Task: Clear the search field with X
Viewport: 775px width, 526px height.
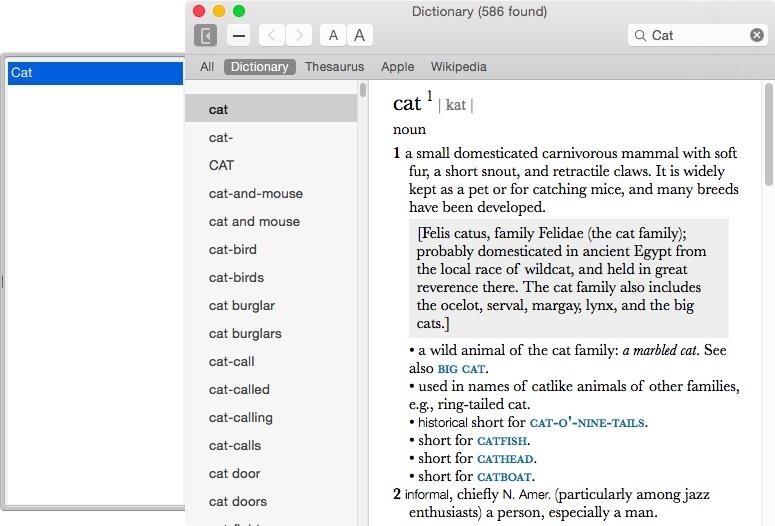Action: (x=757, y=35)
